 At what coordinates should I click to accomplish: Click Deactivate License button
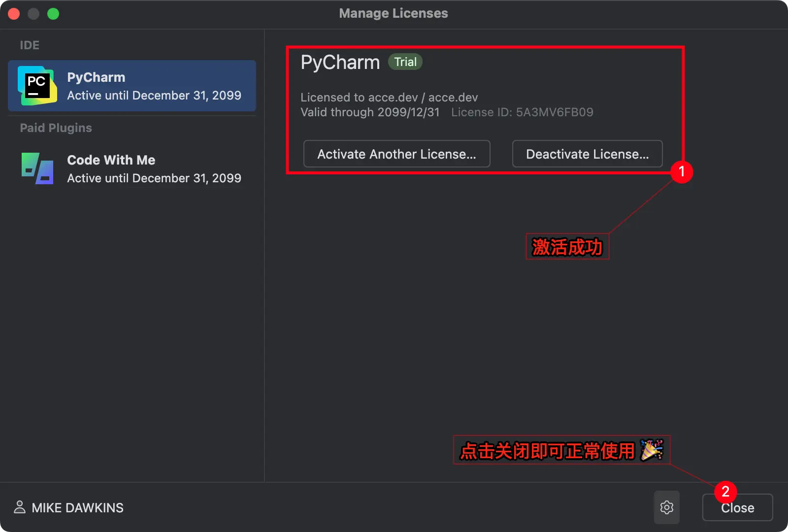[x=588, y=154]
